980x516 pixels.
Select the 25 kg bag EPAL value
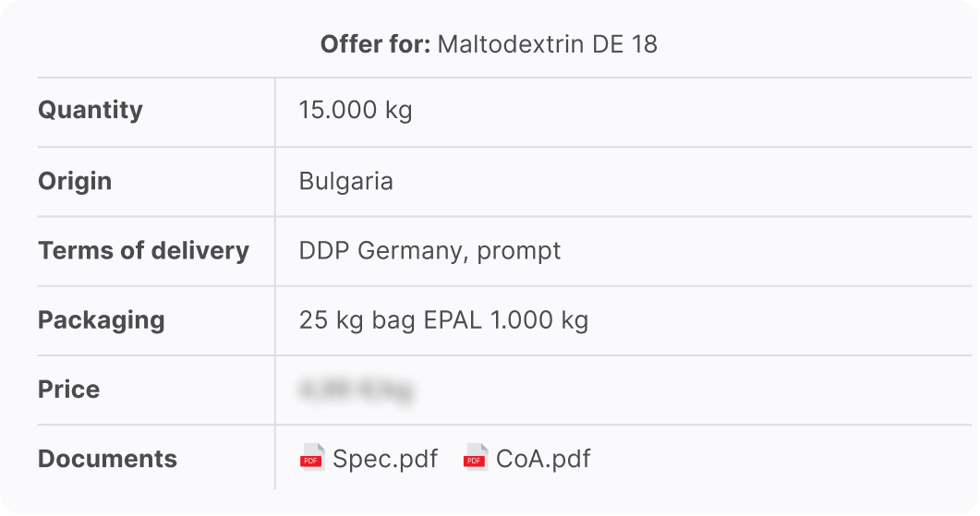[443, 320]
